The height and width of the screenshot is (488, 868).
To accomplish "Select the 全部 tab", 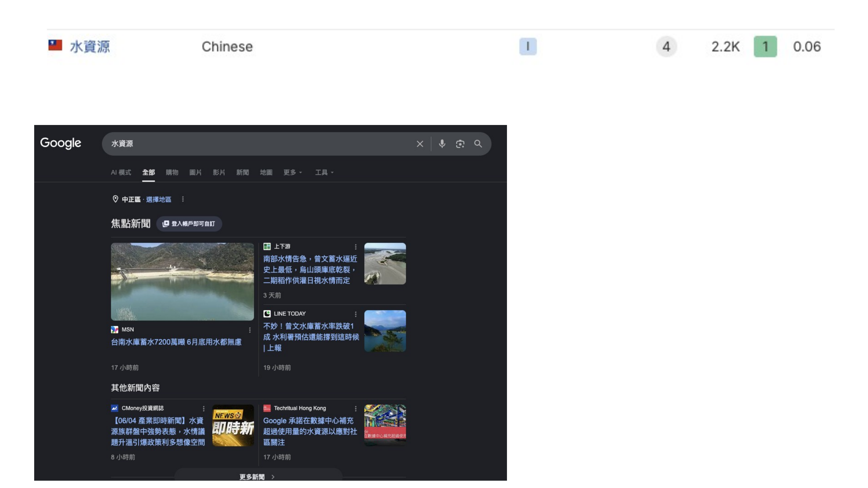I will pyautogui.click(x=148, y=172).
